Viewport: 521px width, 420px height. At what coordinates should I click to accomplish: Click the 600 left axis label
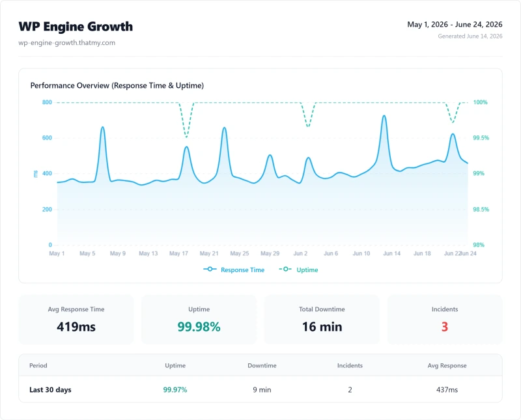point(47,138)
